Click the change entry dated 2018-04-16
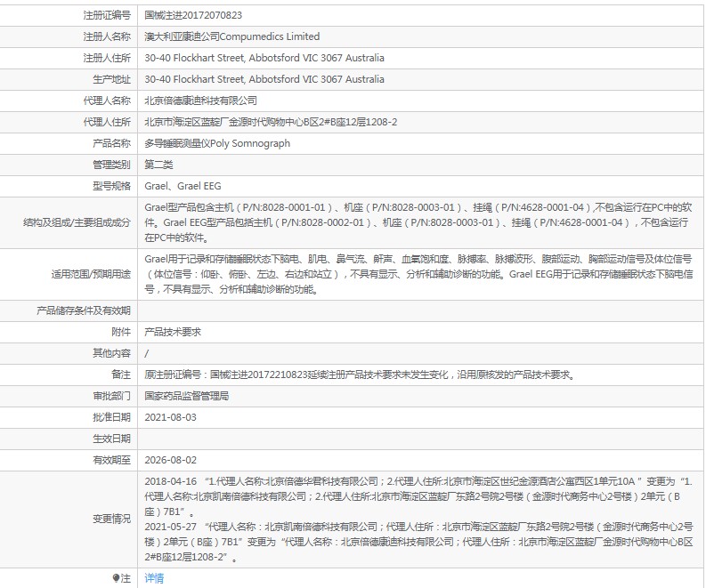The height and width of the screenshot is (588, 706). point(418,496)
